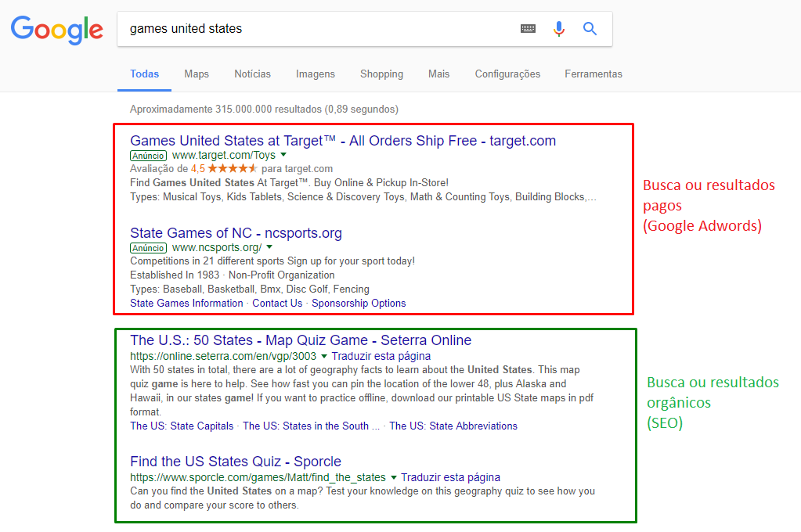Switch to Imagens results
Screen dimensions: 801x532
pos(315,74)
